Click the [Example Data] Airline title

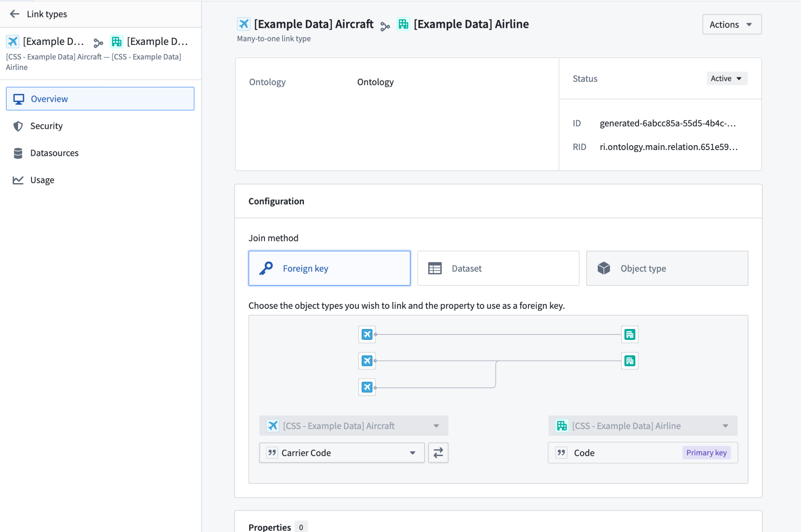click(471, 24)
